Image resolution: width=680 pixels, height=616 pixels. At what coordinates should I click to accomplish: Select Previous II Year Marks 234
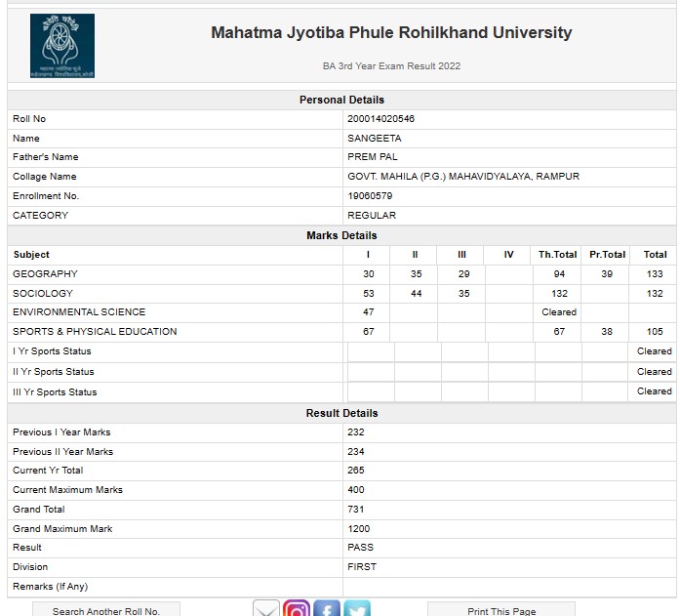pyautogui.click(x=356, y=452)
